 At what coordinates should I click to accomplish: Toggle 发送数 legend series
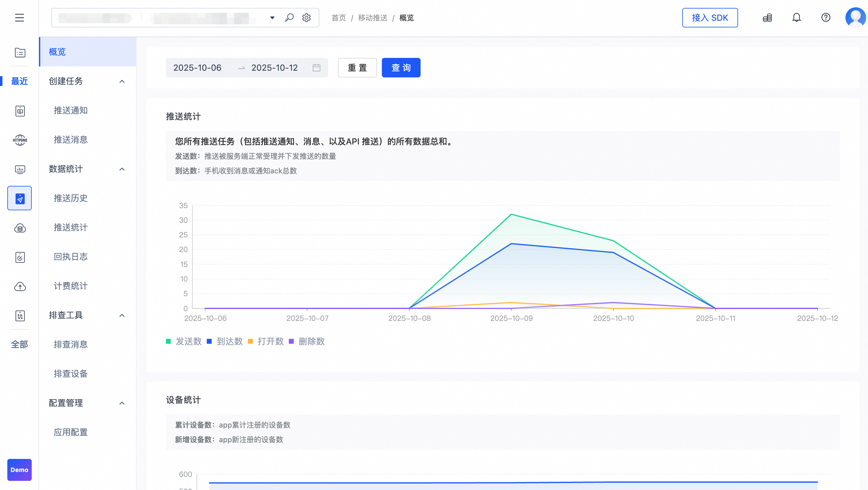[x=184, y=342]
